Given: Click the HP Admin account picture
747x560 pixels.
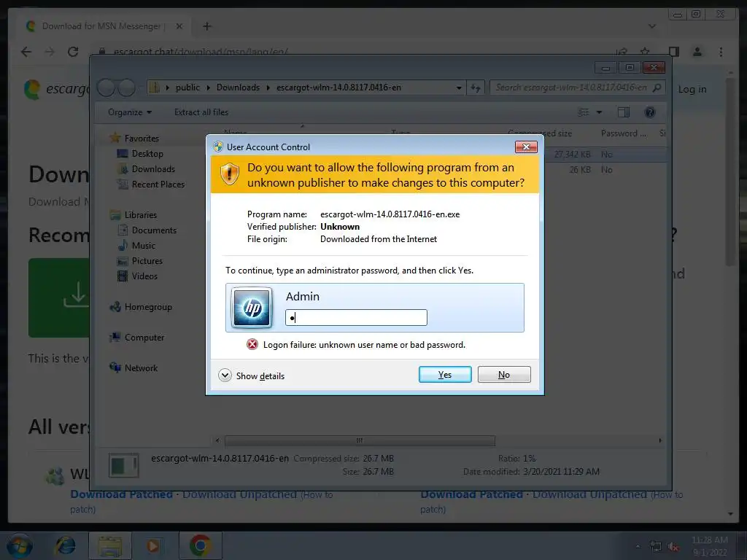Looking at the screenshot, I should [x=252, y=308].
